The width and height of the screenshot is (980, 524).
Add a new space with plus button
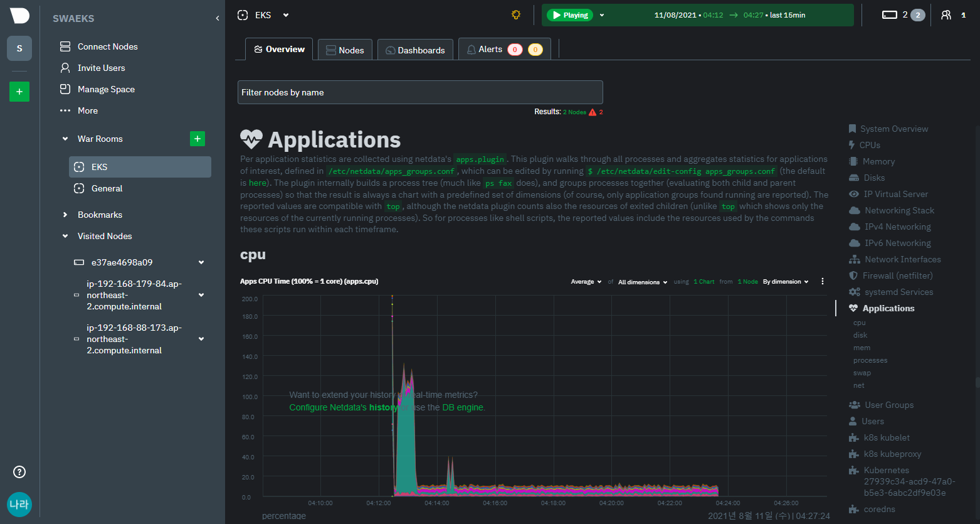tap(19, 92)
